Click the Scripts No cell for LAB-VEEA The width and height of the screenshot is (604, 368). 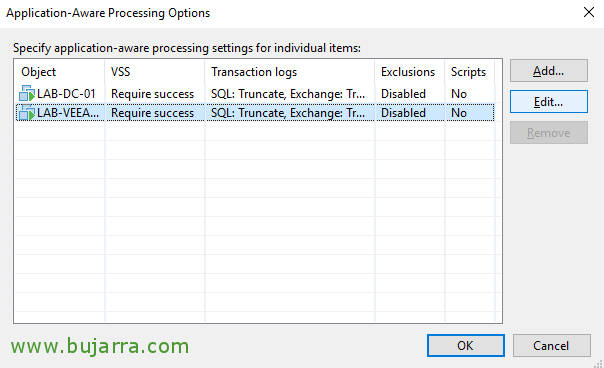[459, 113]
